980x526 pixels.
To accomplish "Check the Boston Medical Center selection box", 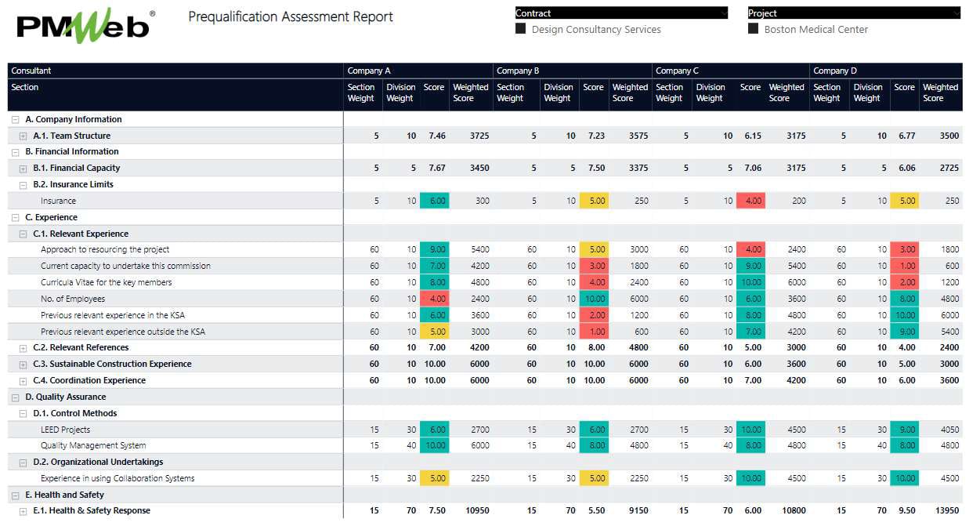I will pos(753,29).
